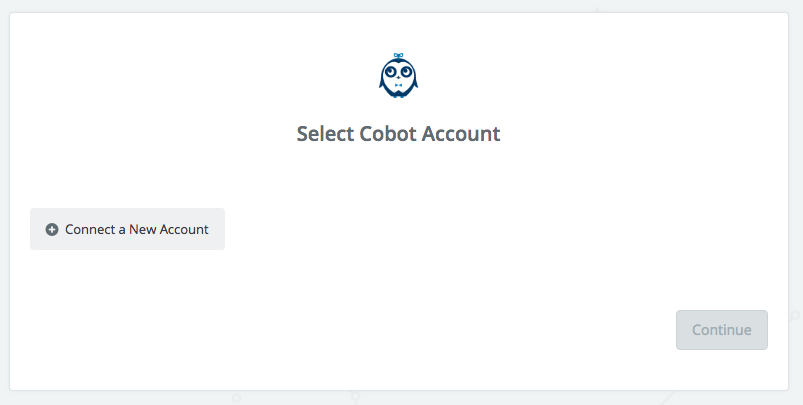Screen dimensions: 803x405
Task: Click the "New Account" text in the connect button
Action: (x=168, y=229)
